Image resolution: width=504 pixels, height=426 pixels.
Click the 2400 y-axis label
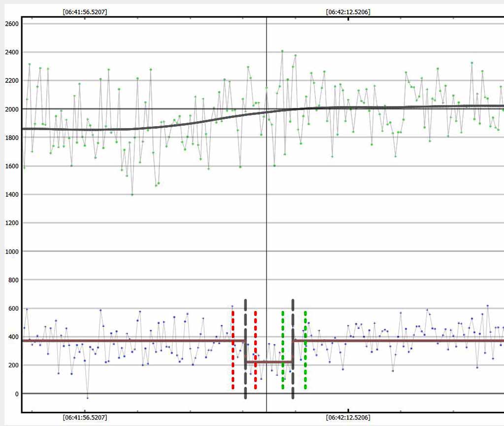coord(12,52)
